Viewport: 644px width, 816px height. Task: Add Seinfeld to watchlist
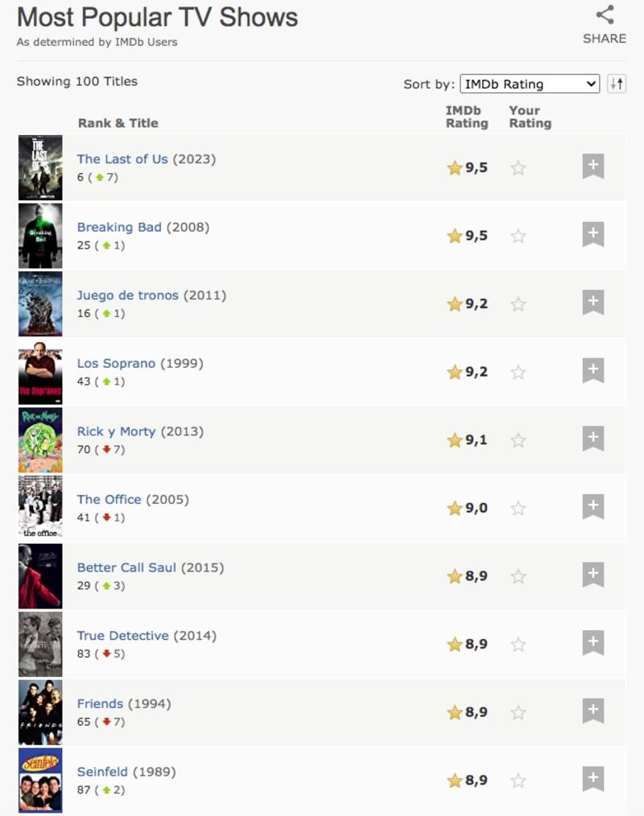tap(593, 779)
